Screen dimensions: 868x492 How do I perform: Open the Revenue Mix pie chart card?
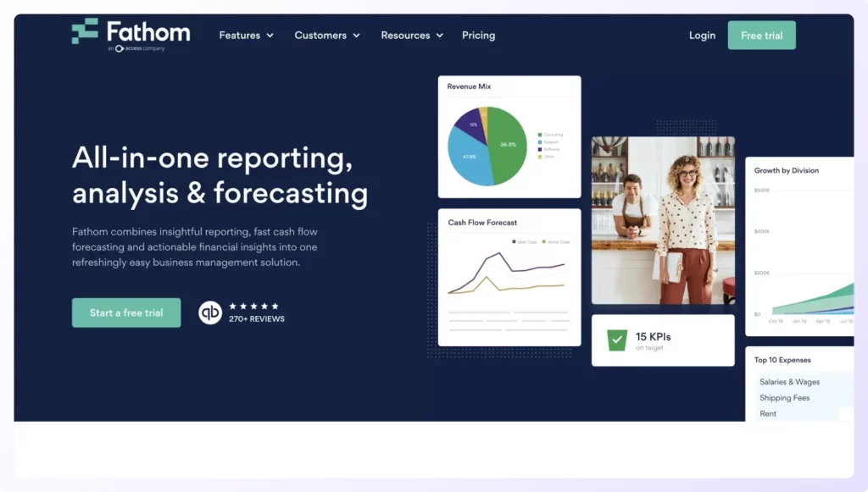coord(509,136)
